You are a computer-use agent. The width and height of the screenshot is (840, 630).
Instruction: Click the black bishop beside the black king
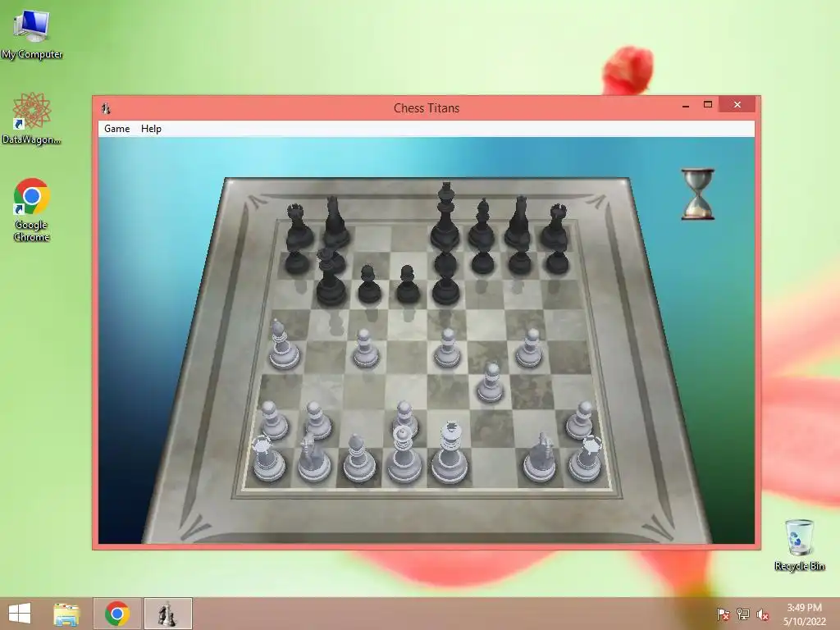(482, 223)
